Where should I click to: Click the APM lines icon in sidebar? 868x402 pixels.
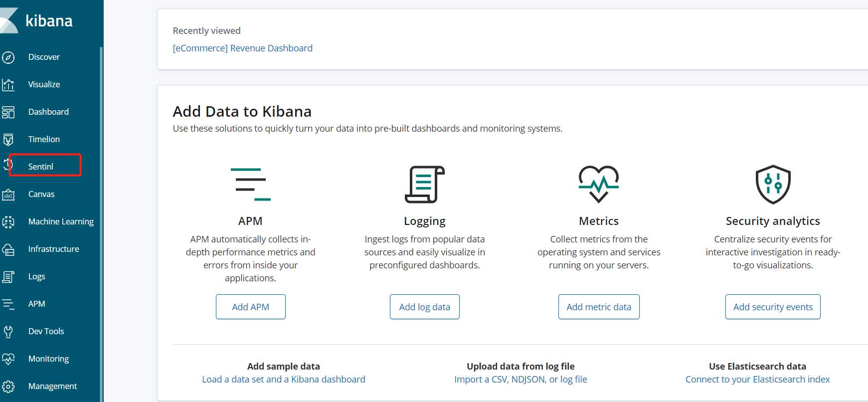8,304
